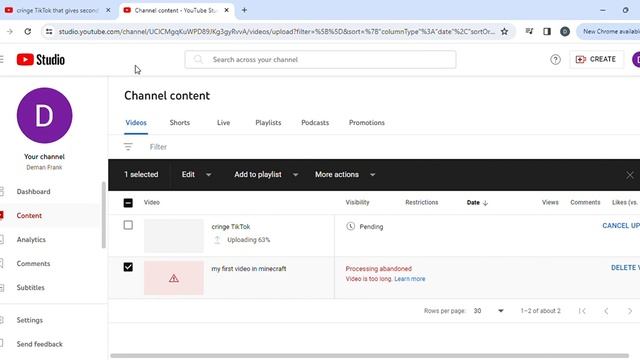Click the Processing abandoned status text
This screenshot has width=640, height=360.
coord(378,269)
